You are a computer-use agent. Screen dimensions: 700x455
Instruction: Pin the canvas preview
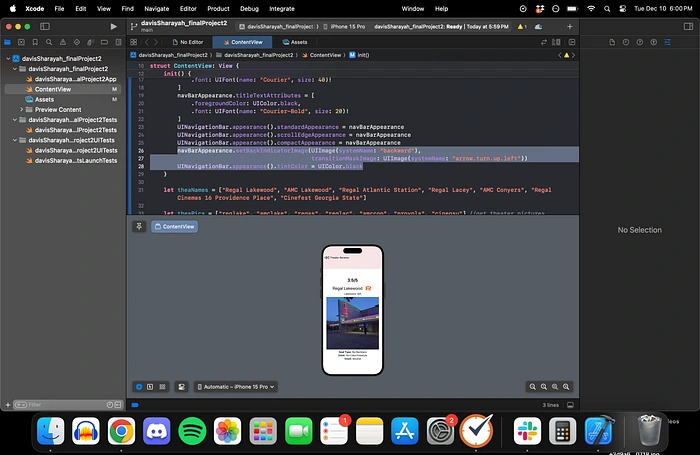139,227
